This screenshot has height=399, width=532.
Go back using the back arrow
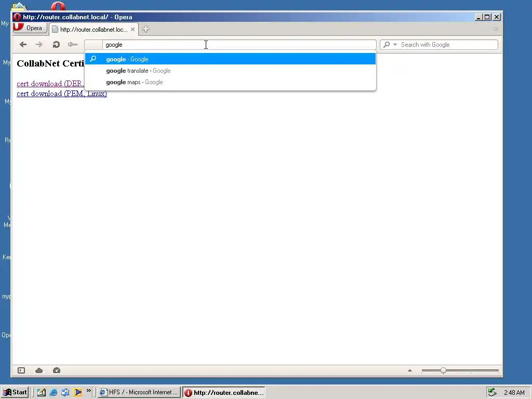coord(23,45)
